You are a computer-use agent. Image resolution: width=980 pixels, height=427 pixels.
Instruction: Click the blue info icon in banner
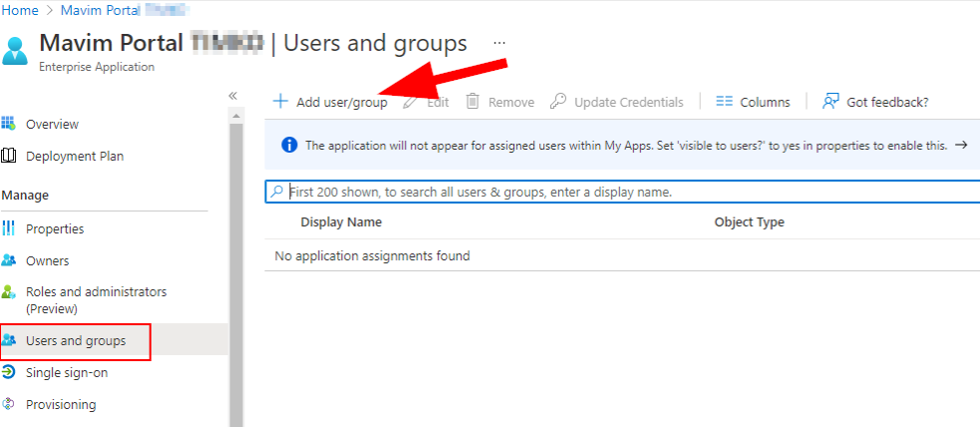[289, 145]
